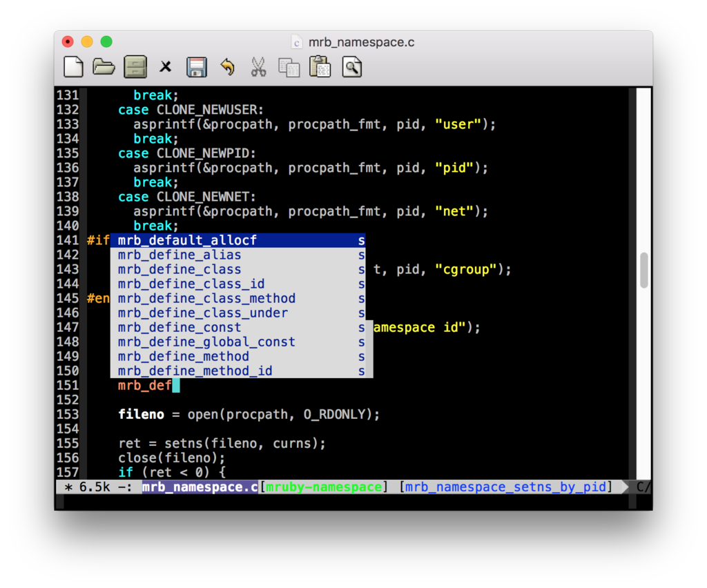Paste with the clipboard icon

[320, 67]
